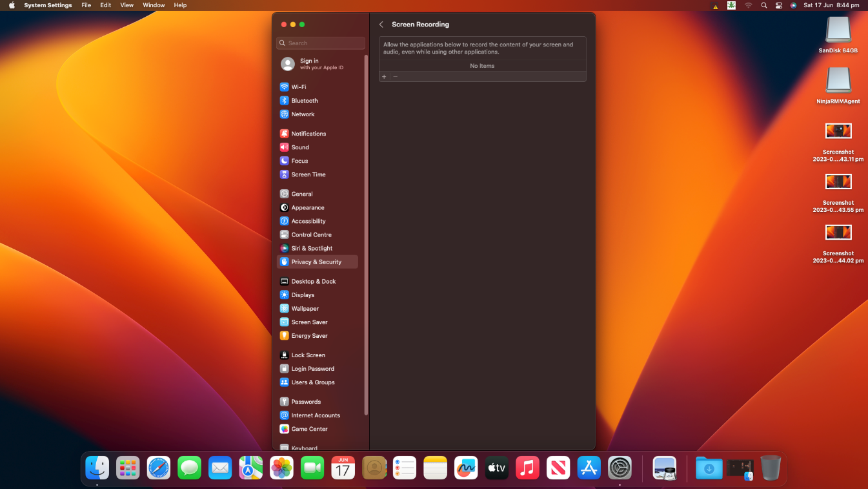Open the View menu
868x489 pixels.
(x=127, y=5)
